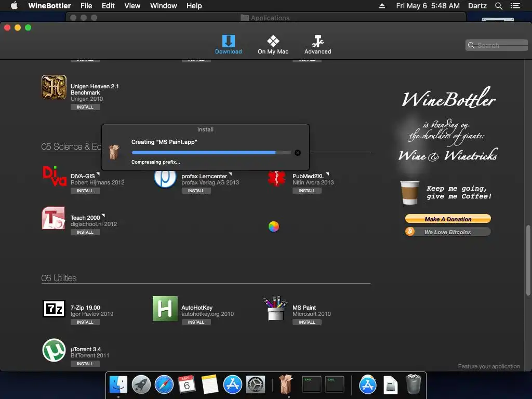Open App Store from the Dock
The height and width of the screenshot is (399, 532).
(x=233, y=384)
